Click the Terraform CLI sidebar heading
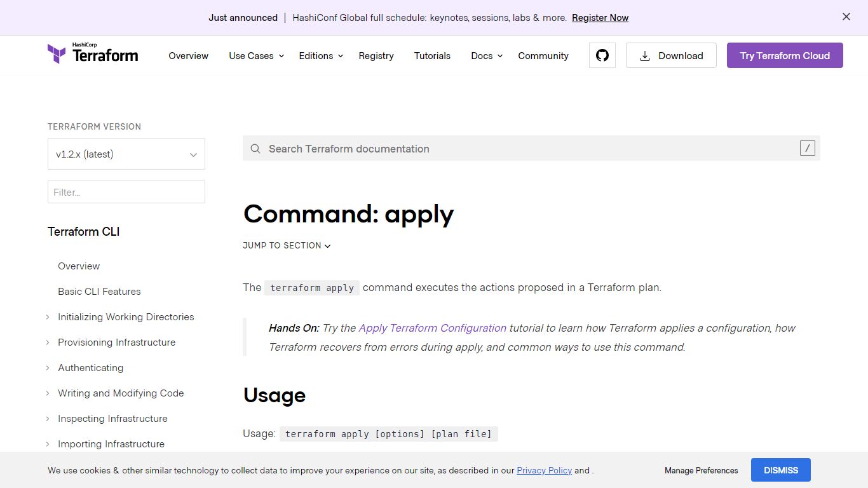Viewport: 868px width, 488px height. [84, 231]
